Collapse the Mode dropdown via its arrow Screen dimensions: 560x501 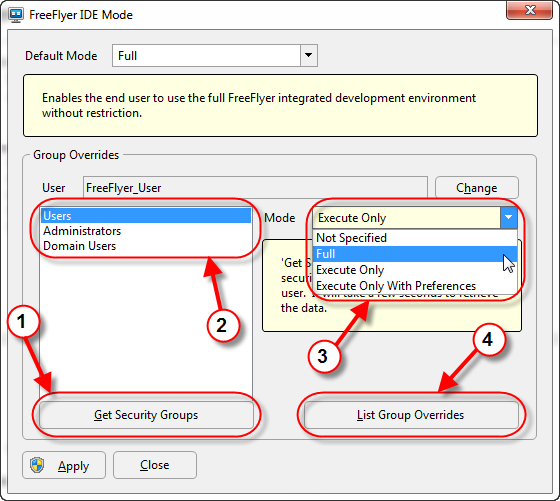(x=509, y=217)
